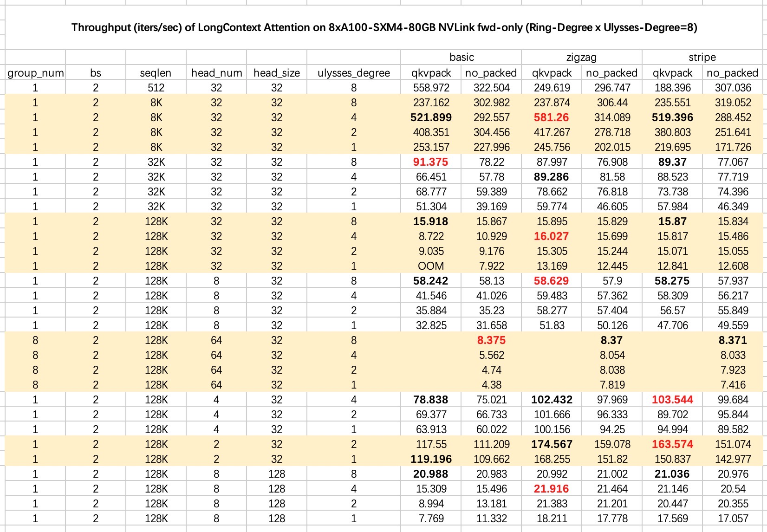
Task: Select the bold value 519.396
Action: [x=672, y=117]
